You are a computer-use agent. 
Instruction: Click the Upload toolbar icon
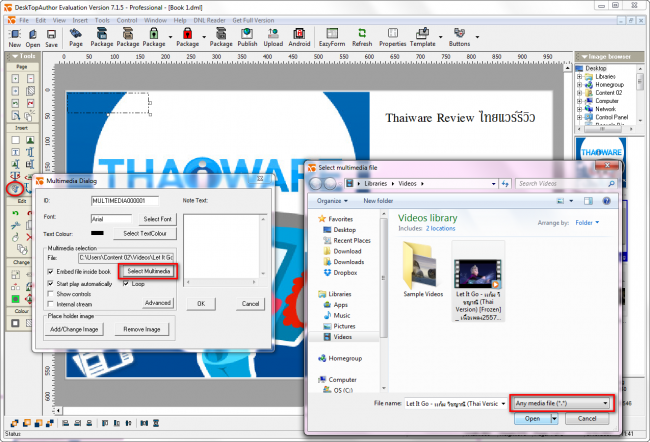[273, 37]
